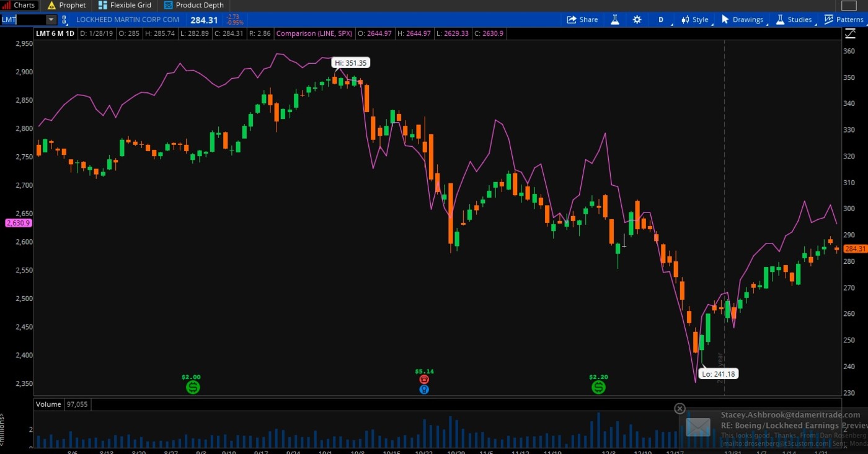Click the D: 1/28/19 date field
The width and height of the screenshot is (868, 454).
coord(97,33)
